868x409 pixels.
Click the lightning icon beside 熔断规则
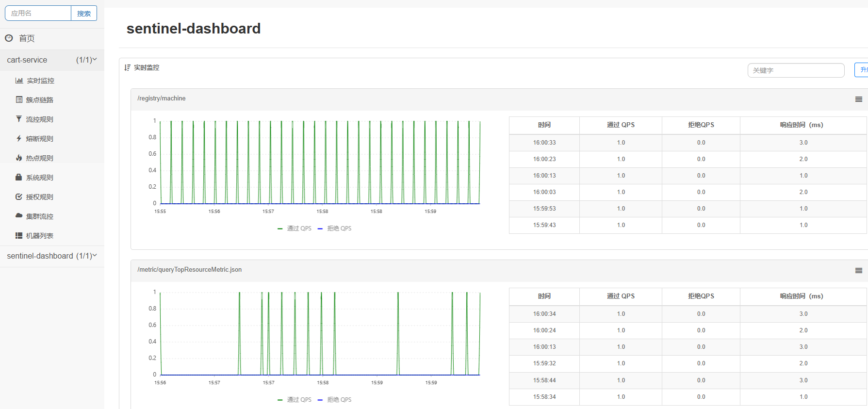click(19, 138)
